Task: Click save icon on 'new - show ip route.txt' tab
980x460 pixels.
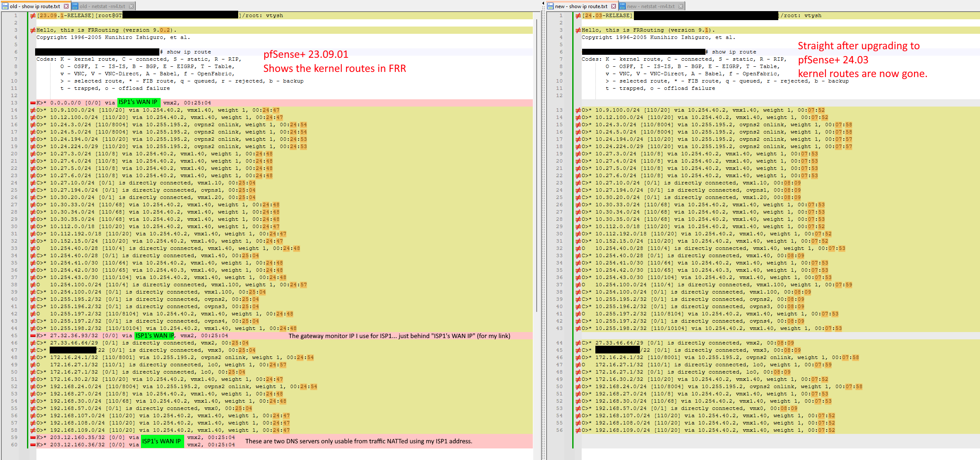Action: click(x=550, y=6)
